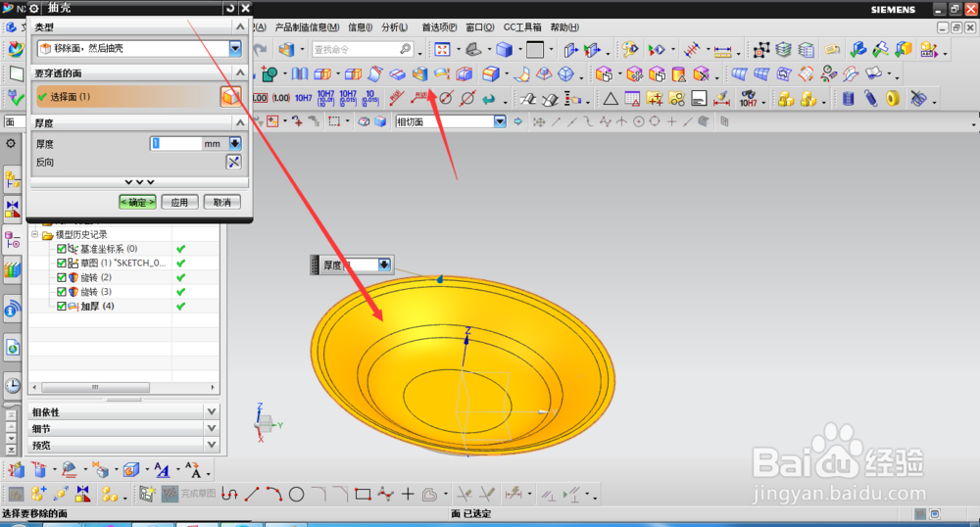Click the Edit Object Display palette icon
980x527 pixels.
pos(630,49)
